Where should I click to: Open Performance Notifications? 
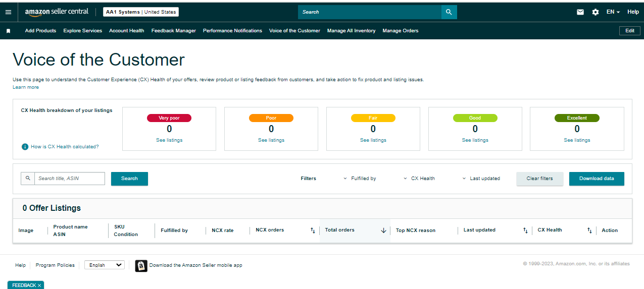(232, 31)
